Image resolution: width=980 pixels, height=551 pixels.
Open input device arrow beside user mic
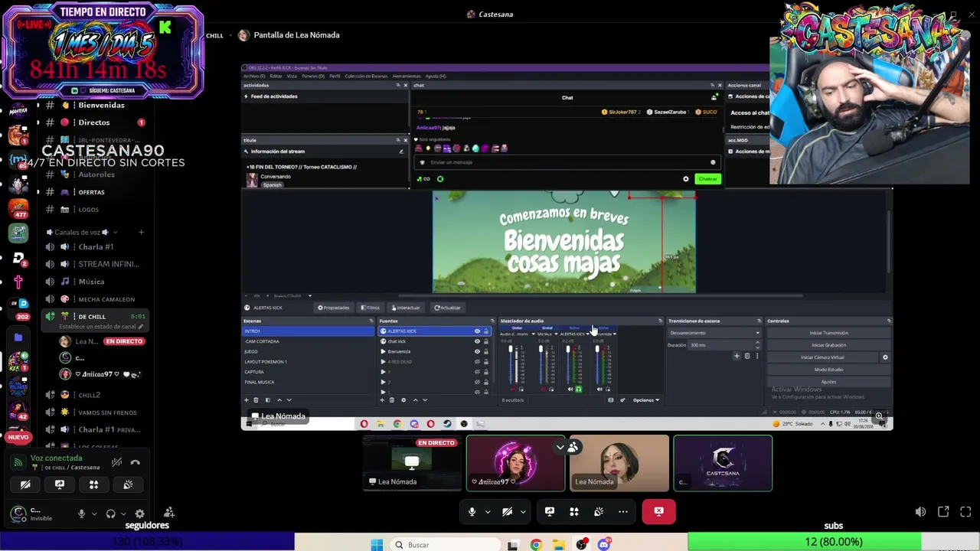point(94,514)
